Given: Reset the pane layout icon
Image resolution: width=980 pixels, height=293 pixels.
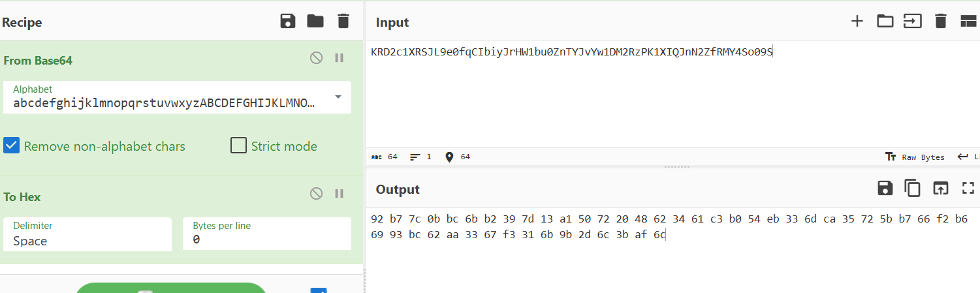Looking at the screenshot, I should (x=968, y=22).
